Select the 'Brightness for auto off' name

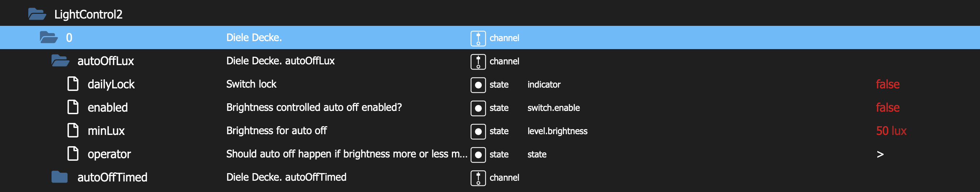[x=276, y=131]
